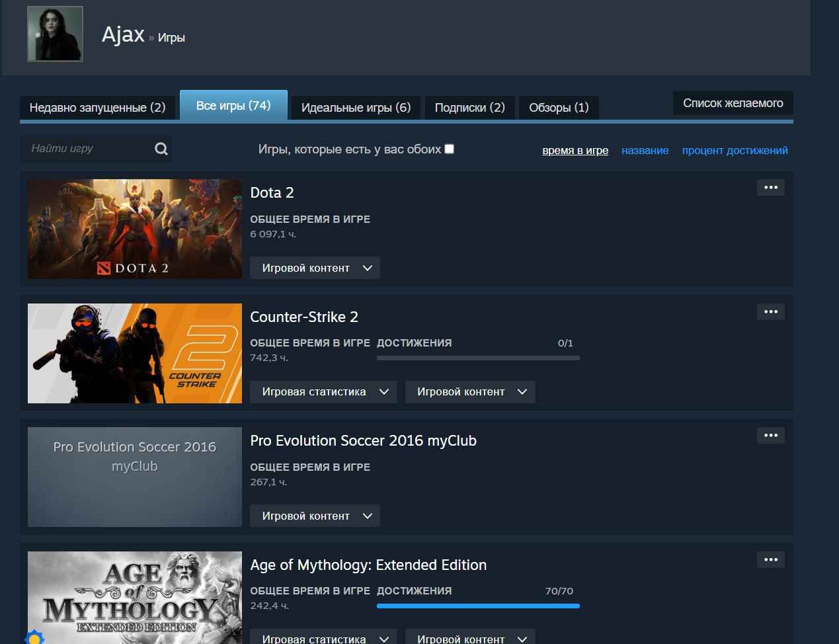Image resolution: width=839 pixels, height=644 pixels.
Task: Click the search magnifier icon
Action: click(161, 149)
